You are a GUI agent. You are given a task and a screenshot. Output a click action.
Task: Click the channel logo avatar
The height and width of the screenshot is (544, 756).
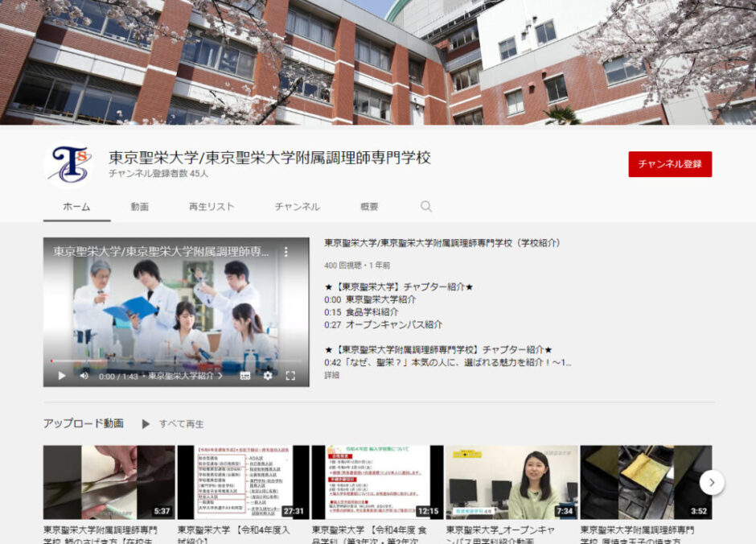[x=68, y=164]
